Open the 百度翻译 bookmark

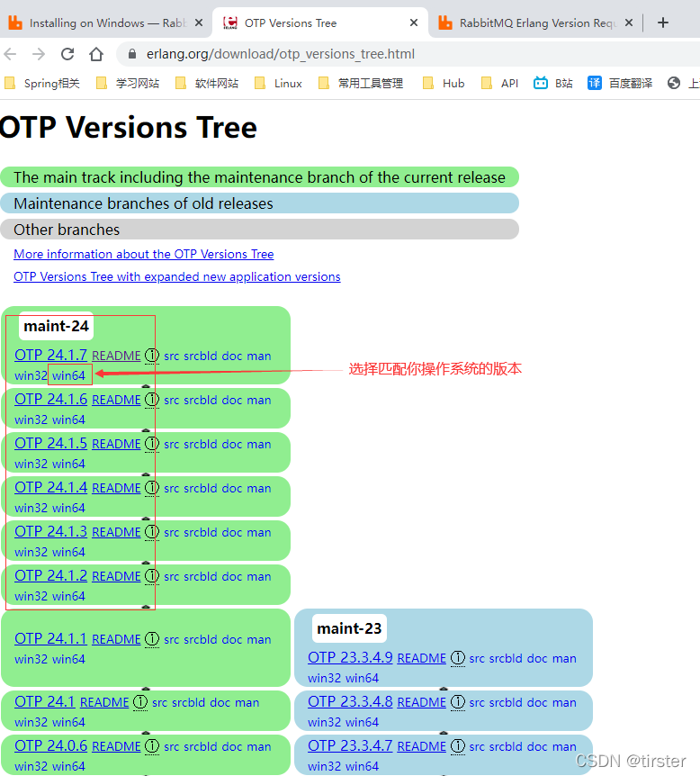[621, 83]
